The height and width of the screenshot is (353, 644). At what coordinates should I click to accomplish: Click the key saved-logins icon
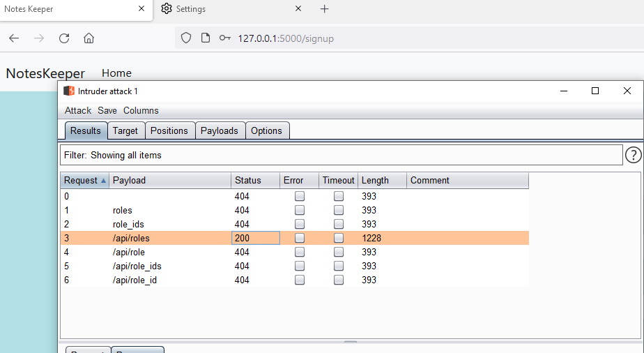(224, 38)
